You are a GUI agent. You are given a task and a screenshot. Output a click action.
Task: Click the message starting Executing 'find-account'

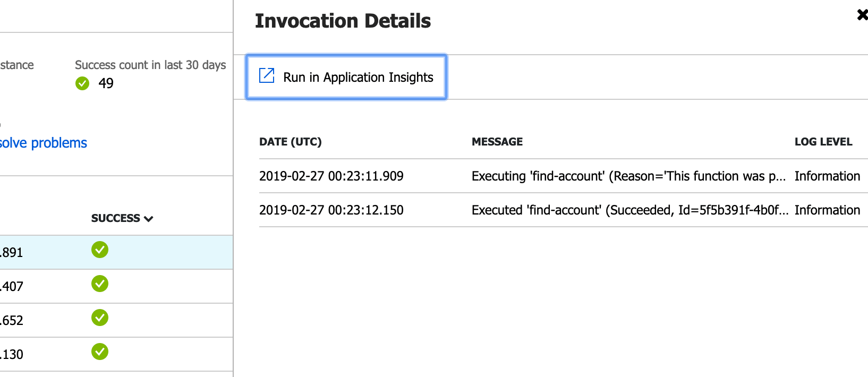(628, 176)
